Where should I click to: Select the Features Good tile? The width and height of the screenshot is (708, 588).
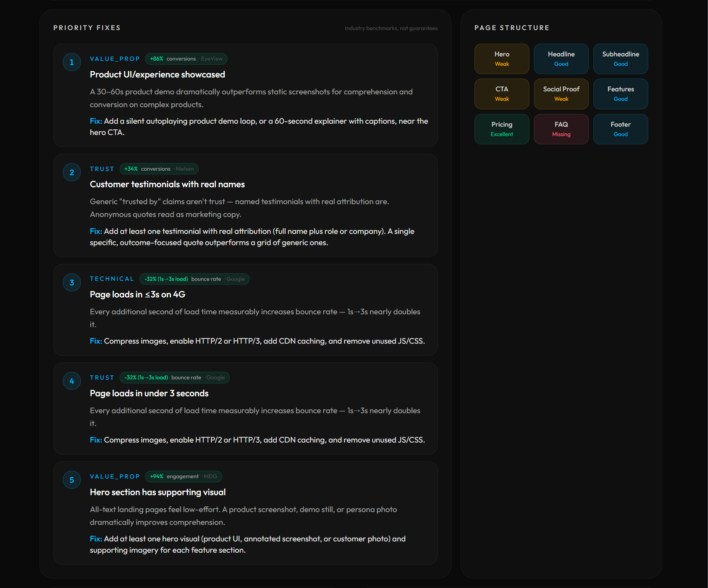click(x=620, y=94)
